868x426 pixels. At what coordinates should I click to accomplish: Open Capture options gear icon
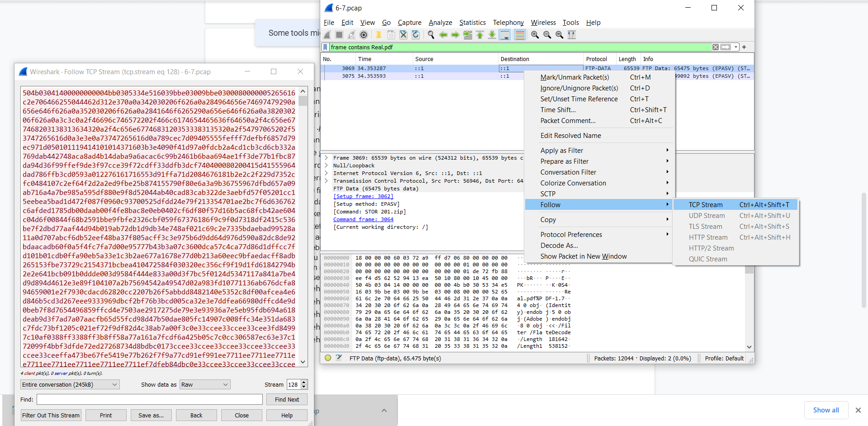pyautogui.click(x=364, y=35)
